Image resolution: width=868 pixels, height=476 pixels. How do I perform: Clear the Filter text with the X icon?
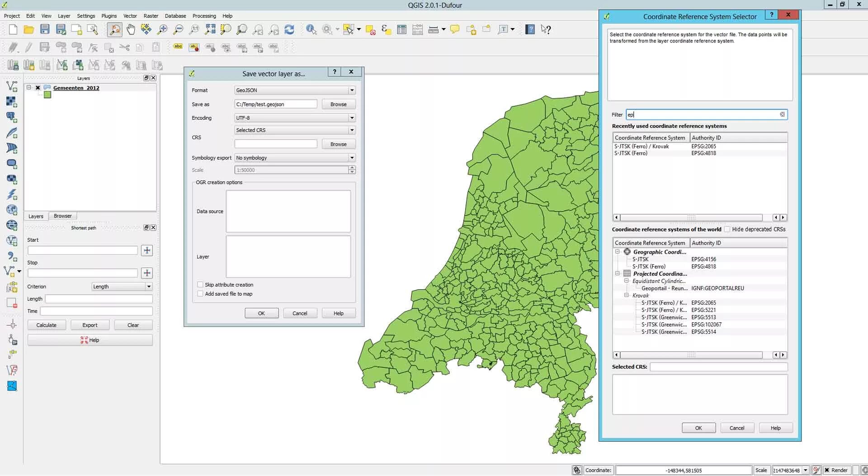782,114
